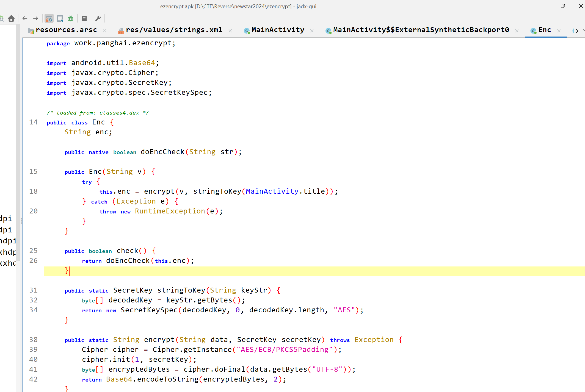Click line number 39 in the gutter
The width and height of the screenshot is (585, 392).
[x=33, y=349]
